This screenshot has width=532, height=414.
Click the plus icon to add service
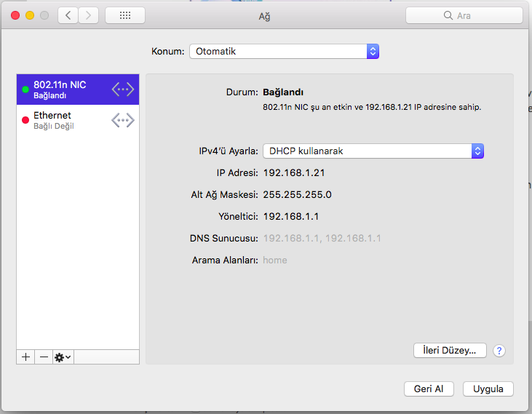click(x=25, y=357)
